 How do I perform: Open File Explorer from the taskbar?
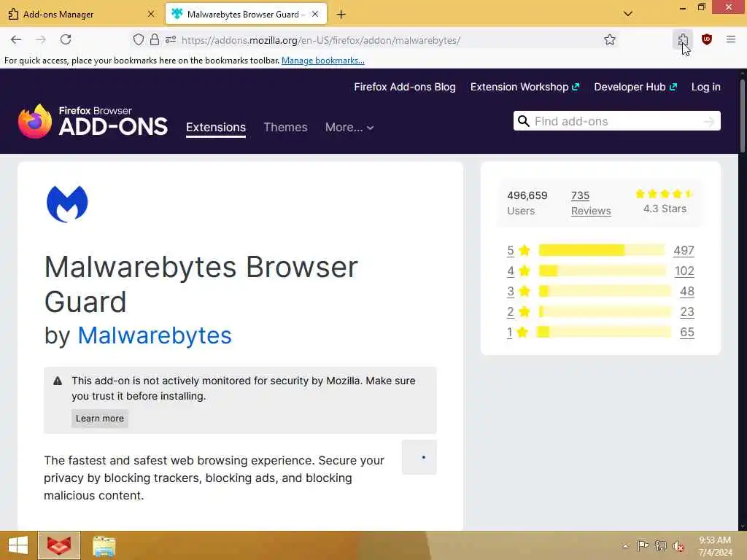(104, 545)
